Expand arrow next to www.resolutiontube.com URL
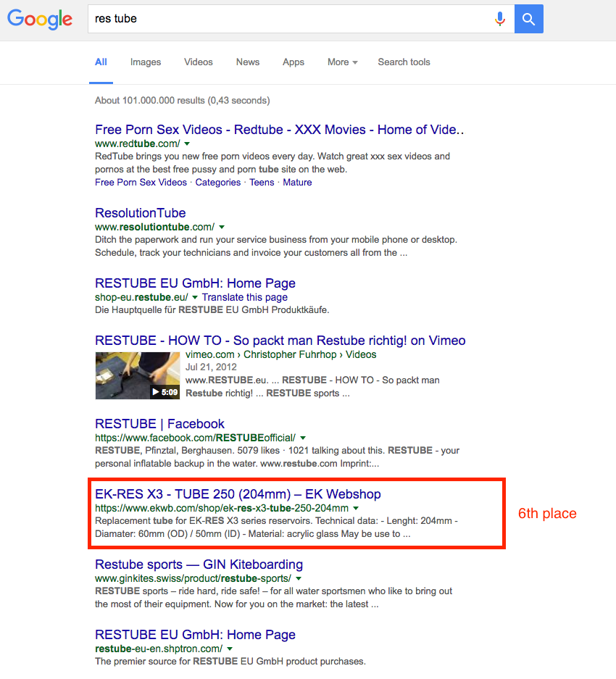Image resolution: width=616 pixels, height=679 pixels. click(222, 228)
